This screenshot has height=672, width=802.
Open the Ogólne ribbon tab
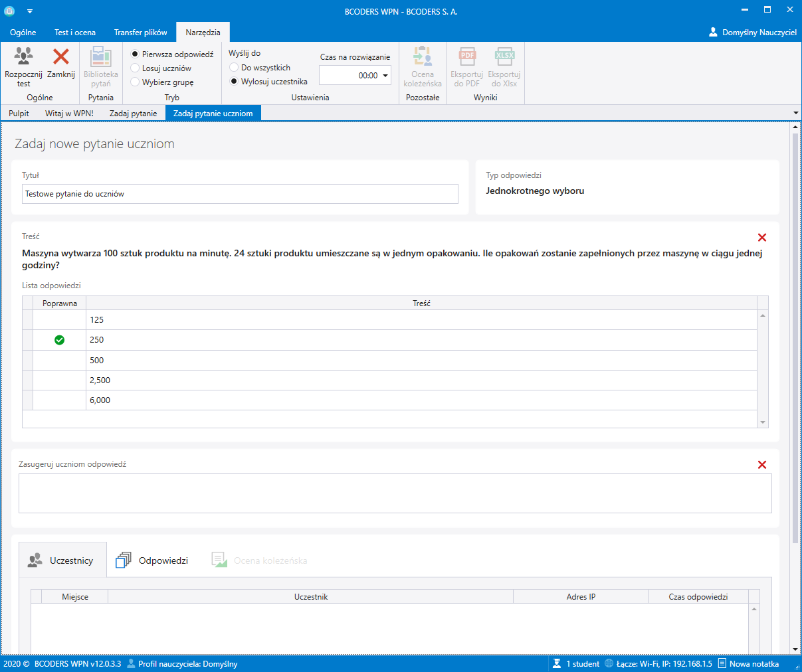coord(23,32)
